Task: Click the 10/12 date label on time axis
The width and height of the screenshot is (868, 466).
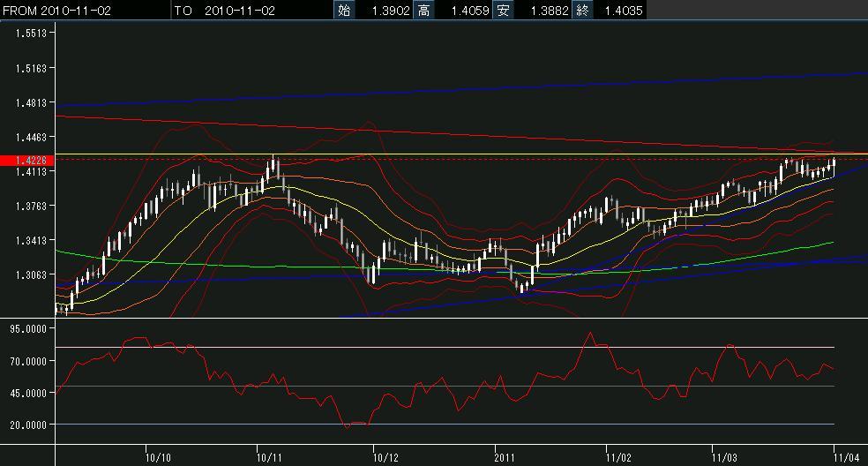Action: coord(386,458)
